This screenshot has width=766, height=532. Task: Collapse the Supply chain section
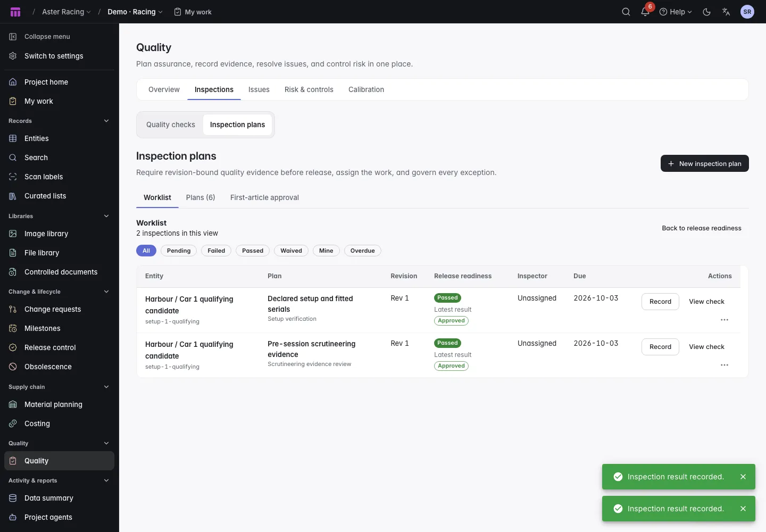click(106, 387)
